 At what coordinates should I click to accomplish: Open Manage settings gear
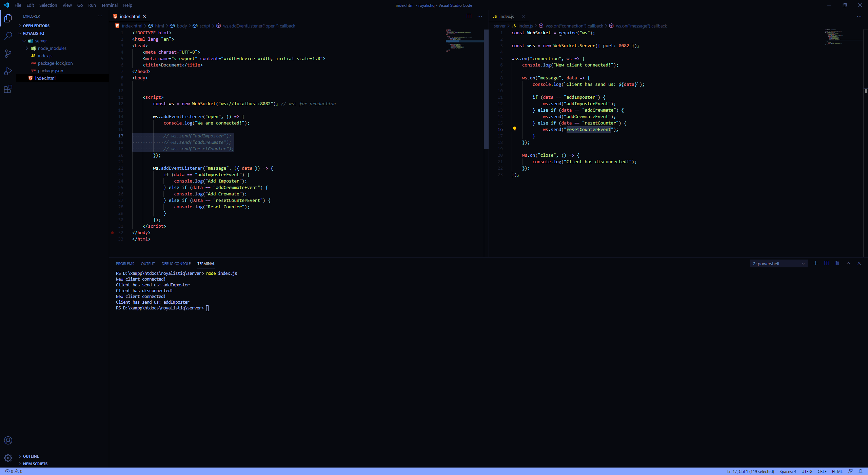click(x=8, y=458)
